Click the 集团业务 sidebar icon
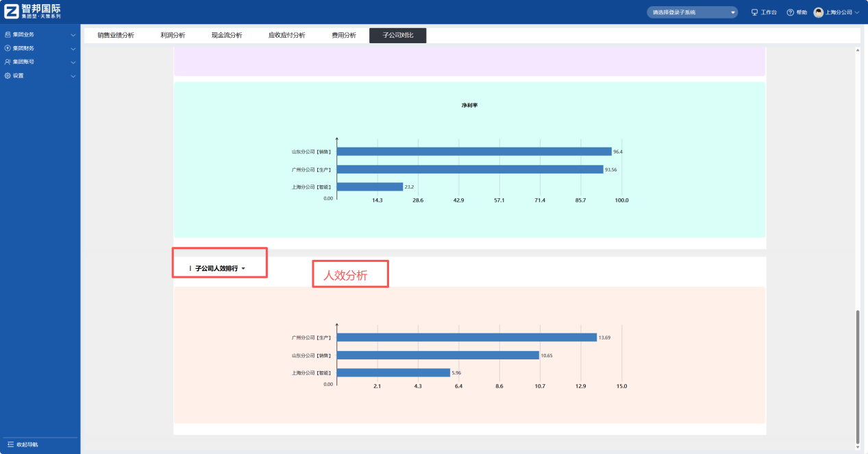 [x=8, y=34]
